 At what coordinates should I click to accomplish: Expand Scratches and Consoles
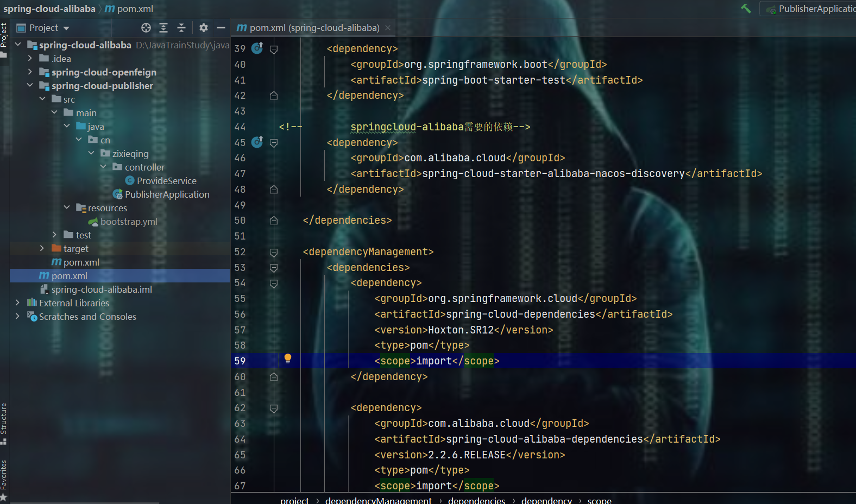[18, 316]
